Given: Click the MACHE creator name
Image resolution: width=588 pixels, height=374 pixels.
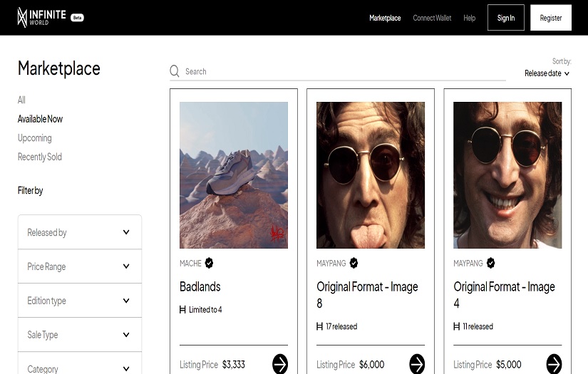Looking at the screenshot, I should click(x=190, y=264).
